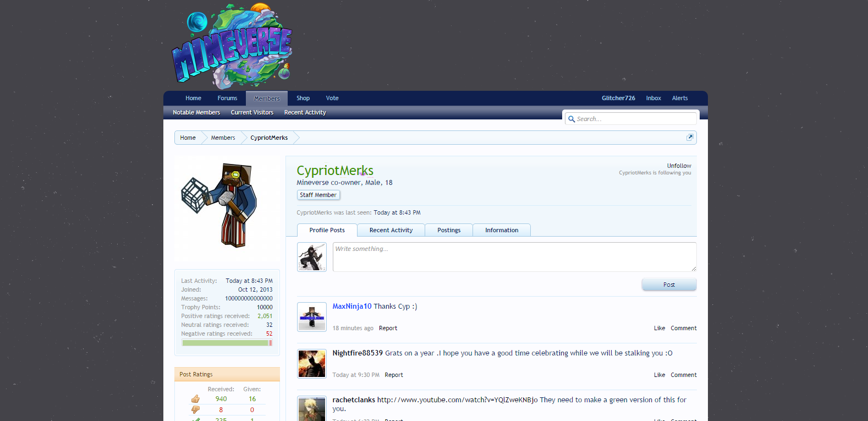This screenshot has height=421, width=868.
Task: Open the Shop navigation tab
Action: (303, 98)
